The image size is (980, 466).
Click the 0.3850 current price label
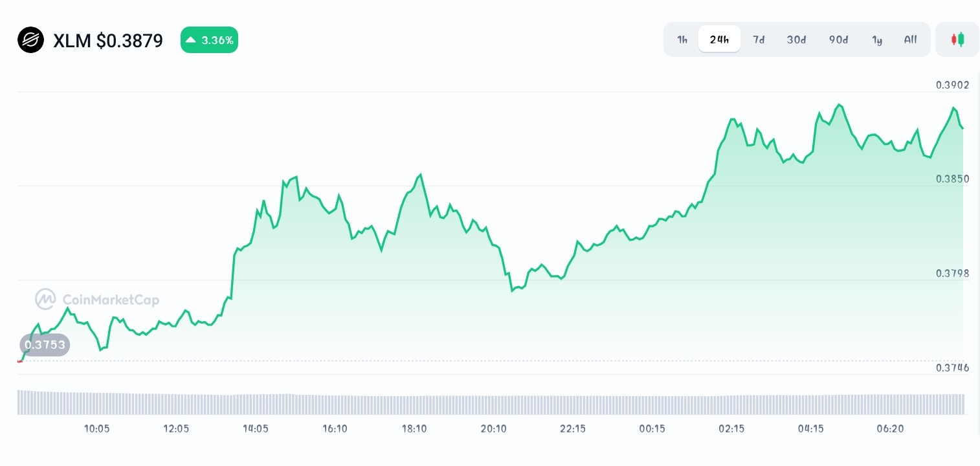952,179
